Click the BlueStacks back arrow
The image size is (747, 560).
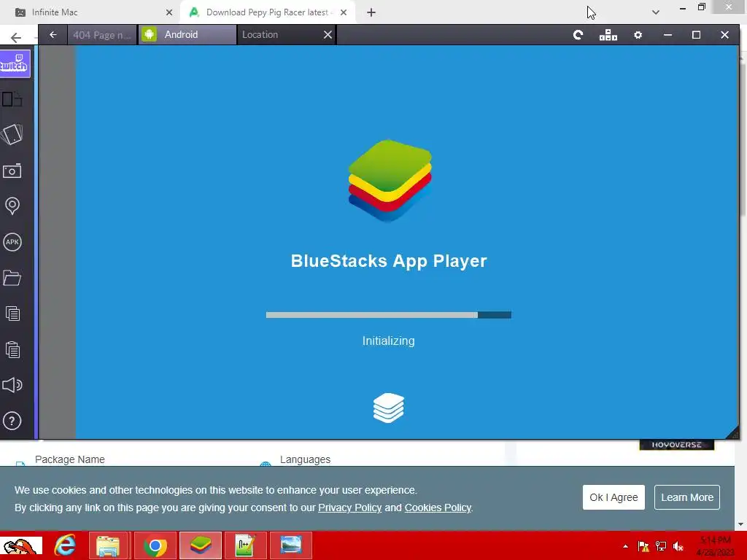[x=53, y=35]
